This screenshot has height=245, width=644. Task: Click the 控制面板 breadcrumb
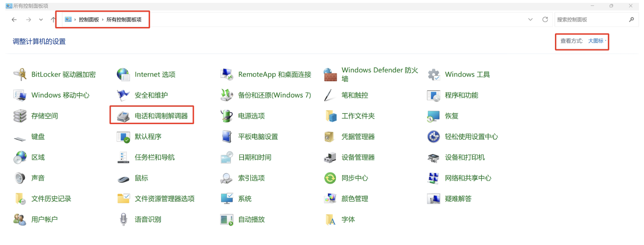click(89, 20)
